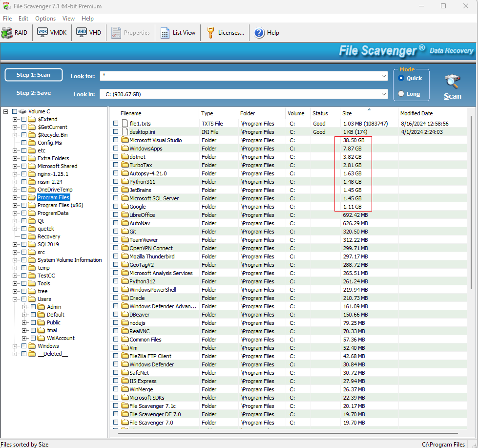Viewport: 478px width, 448px height.
Task: Tick the Volume C checkbox
Action: pos(14,111)
